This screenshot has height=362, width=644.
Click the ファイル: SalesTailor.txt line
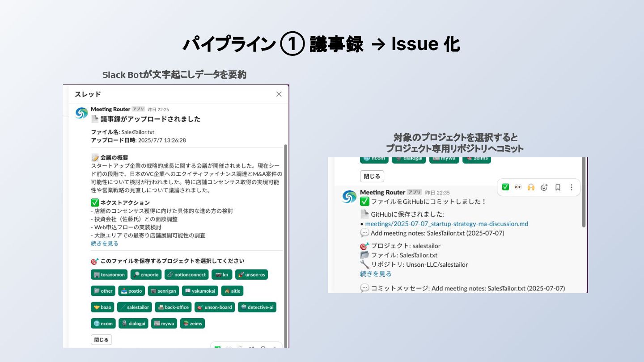click(404, 255)
